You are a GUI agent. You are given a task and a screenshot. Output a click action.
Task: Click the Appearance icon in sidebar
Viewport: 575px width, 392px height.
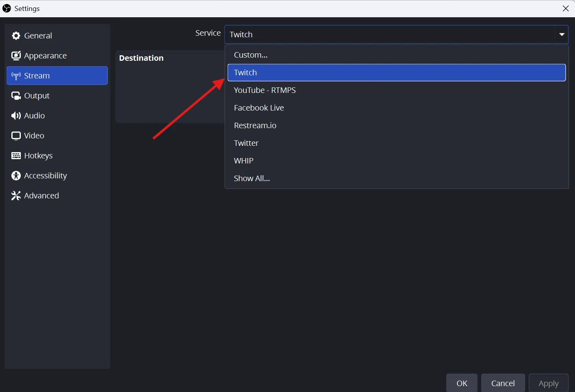[x=16, y=56]
